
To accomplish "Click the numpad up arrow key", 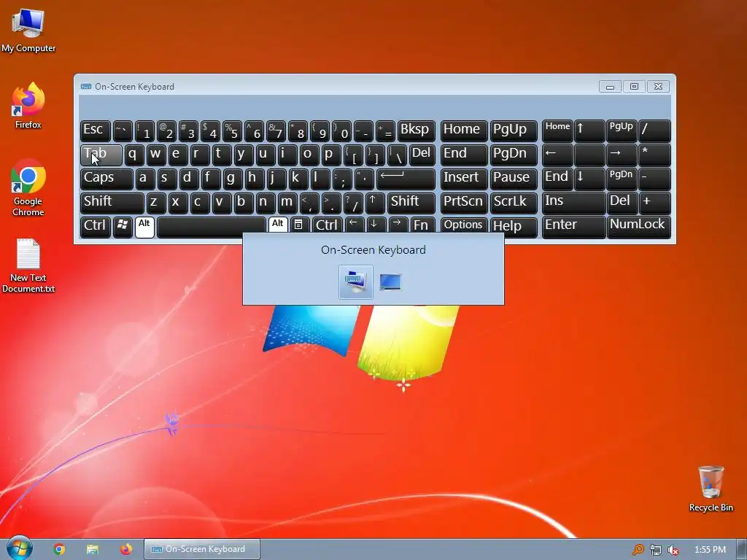I will 589,131.
